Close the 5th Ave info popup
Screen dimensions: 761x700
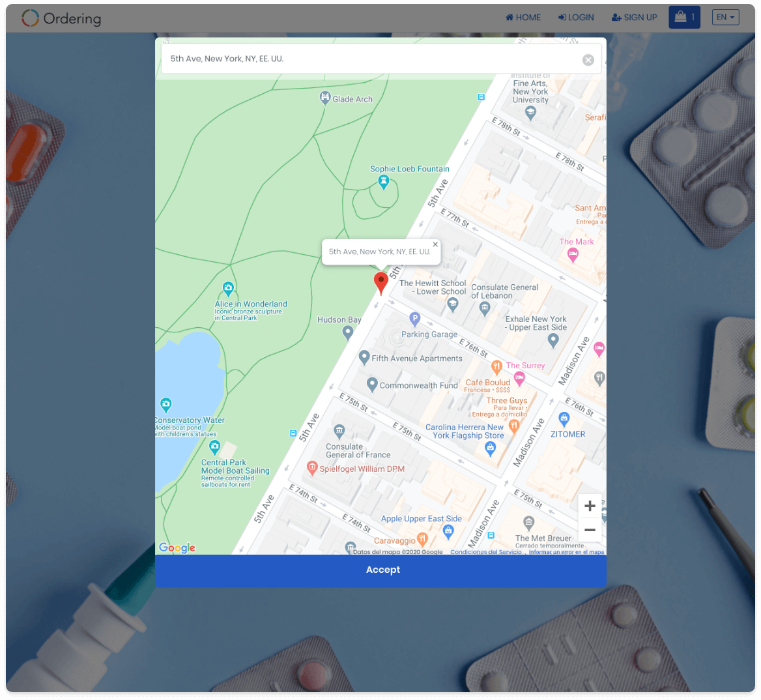435,244
